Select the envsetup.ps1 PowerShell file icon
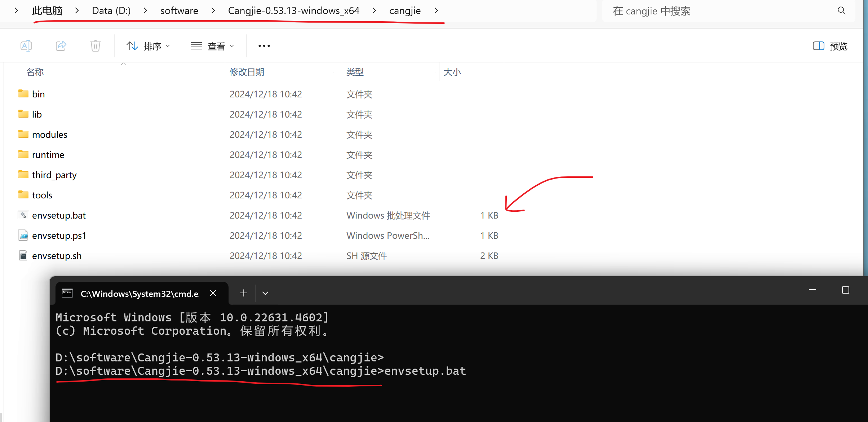This screenshot has height=422, width=868. 23,236
